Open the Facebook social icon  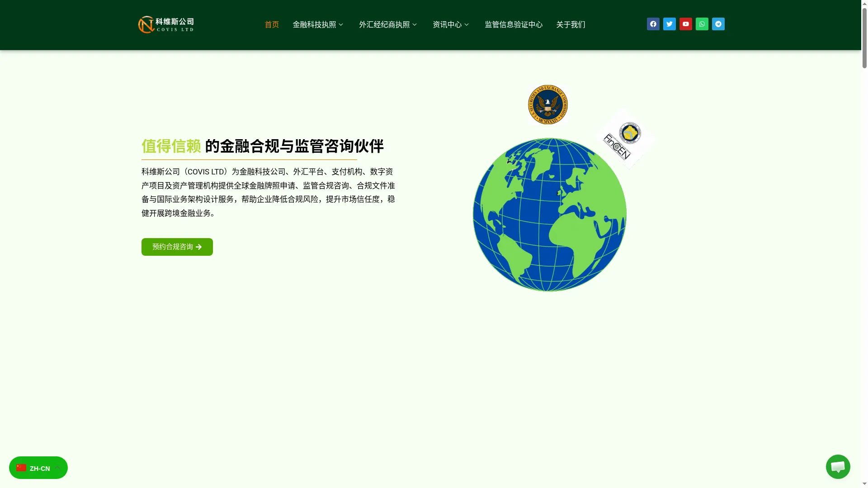[x=653, y=24]
